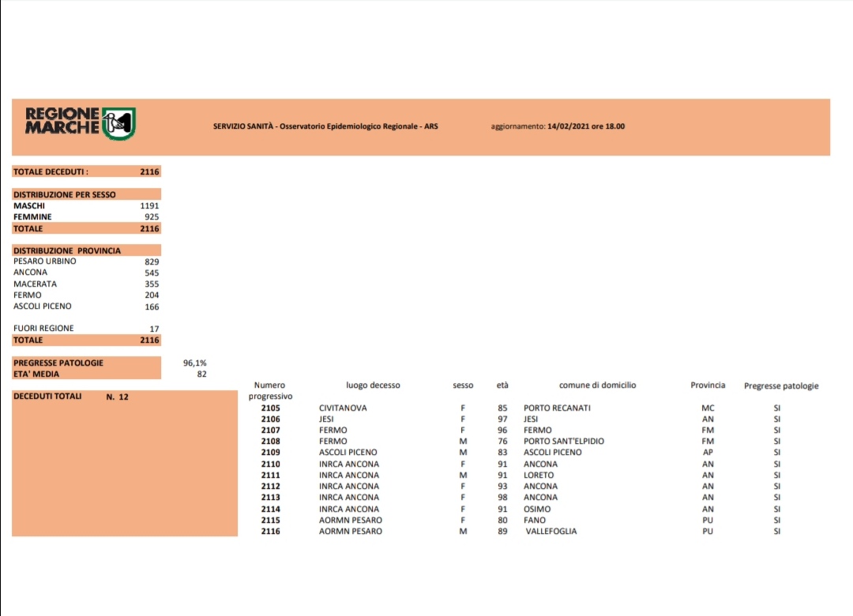Select progressive number 2113
853x616 pixels.
pos(270,498)
